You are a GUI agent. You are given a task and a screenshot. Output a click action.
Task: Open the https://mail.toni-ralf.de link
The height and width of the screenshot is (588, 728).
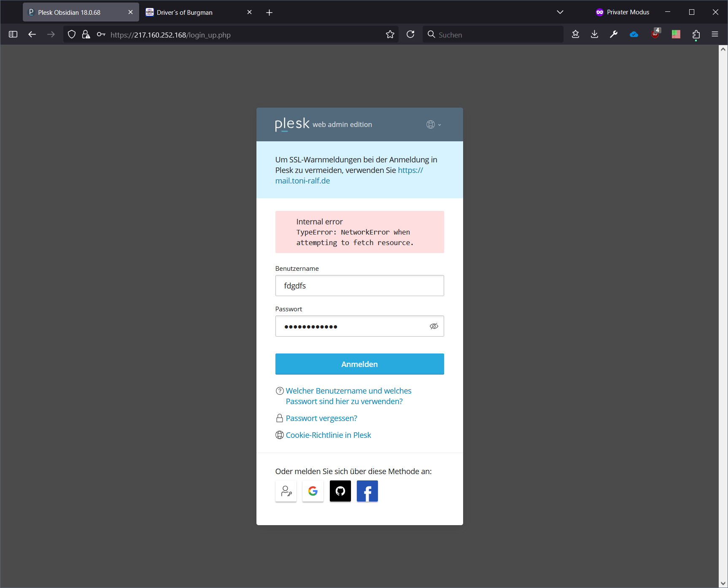click(349, 175)
